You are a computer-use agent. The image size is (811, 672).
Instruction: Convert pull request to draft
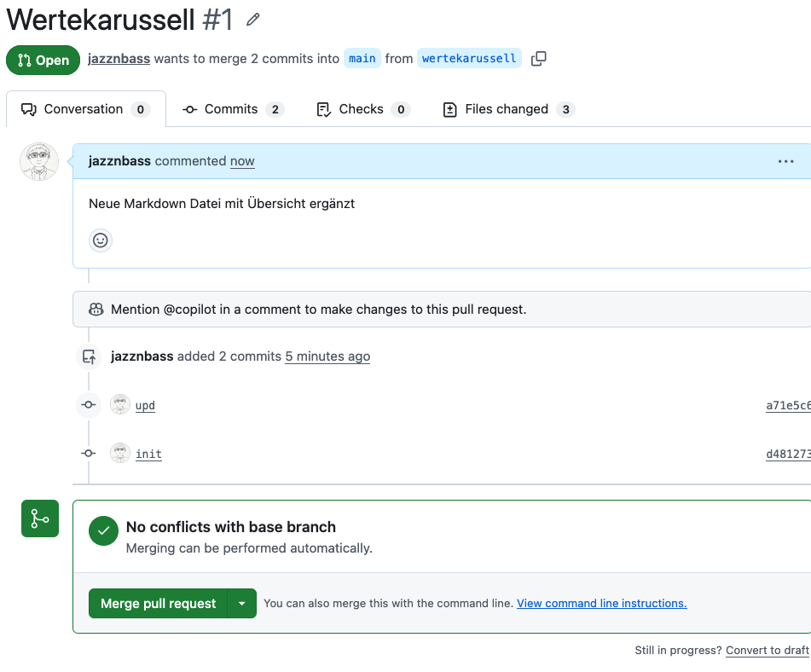tap(767, 651)
